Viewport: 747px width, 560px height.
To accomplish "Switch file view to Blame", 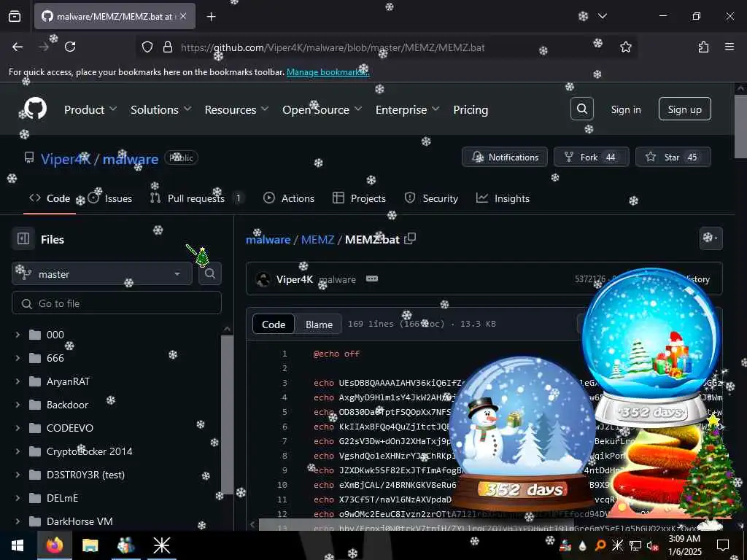I will pos(319,324).
